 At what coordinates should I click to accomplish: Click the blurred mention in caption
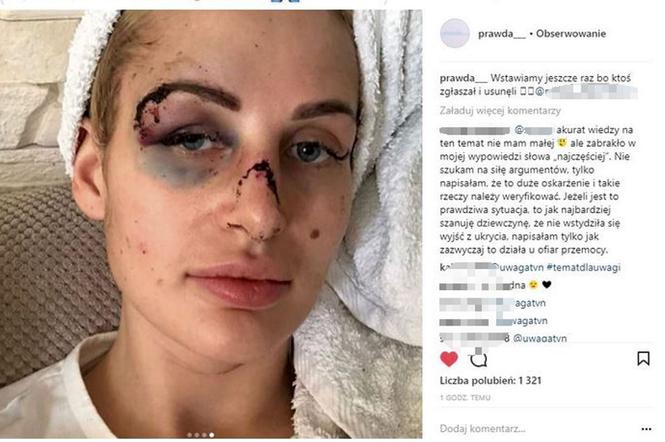tap(587, 92)
